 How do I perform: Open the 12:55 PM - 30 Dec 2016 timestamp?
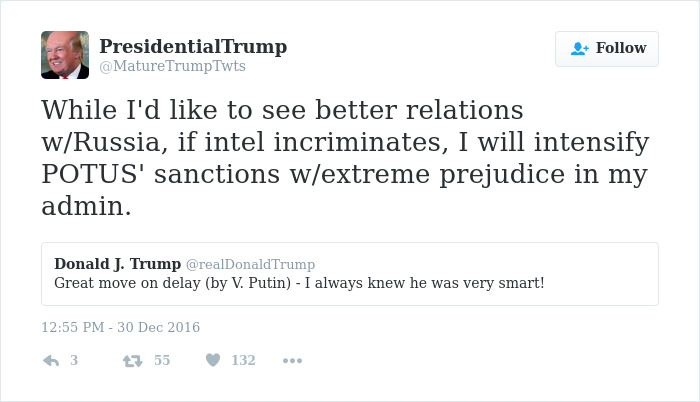pos(121,327)
